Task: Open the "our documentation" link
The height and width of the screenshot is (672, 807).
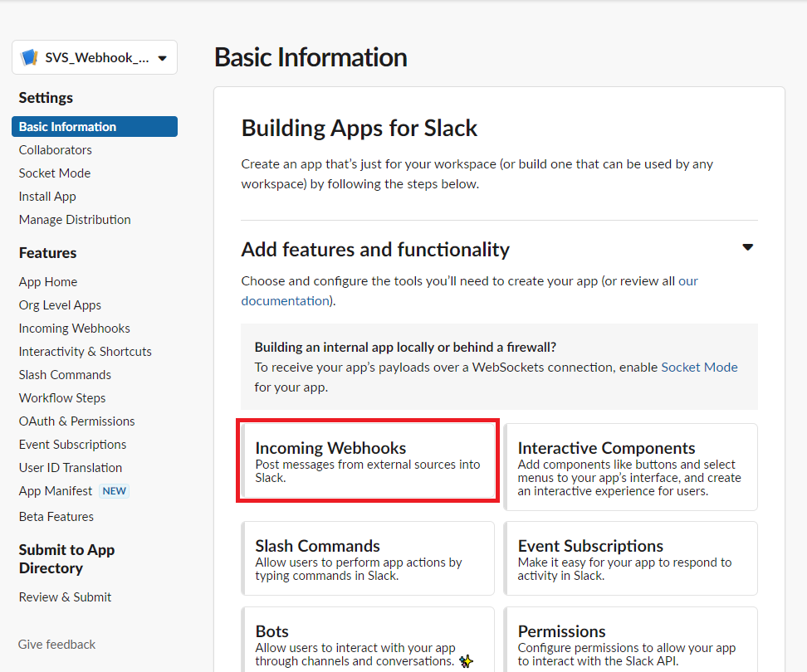Action: point(285,300)
